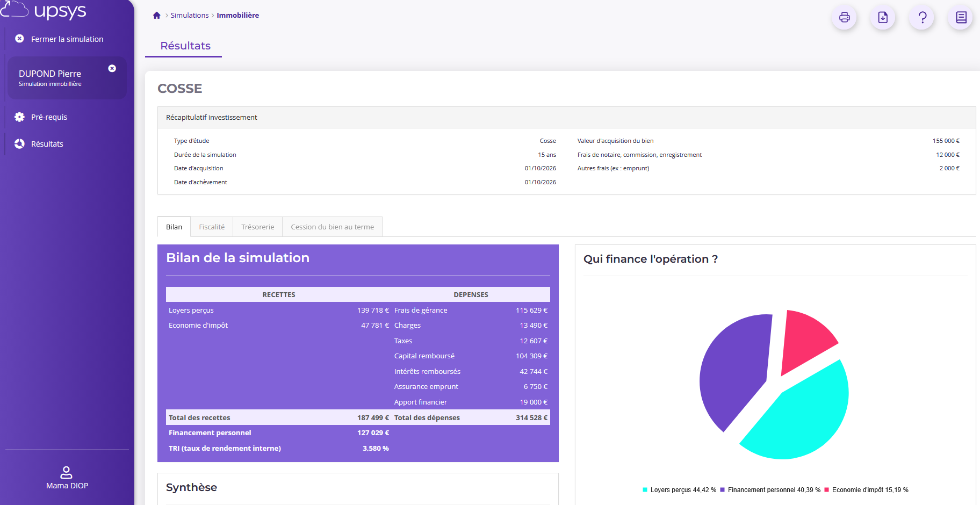Viewport: 980px width, 505px height.
Task: Open the notes document icon at top right
Action: 961,17
